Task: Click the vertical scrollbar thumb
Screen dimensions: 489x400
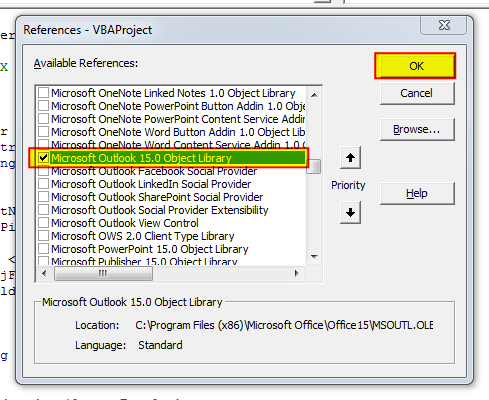Action: (x=314, y=166)
